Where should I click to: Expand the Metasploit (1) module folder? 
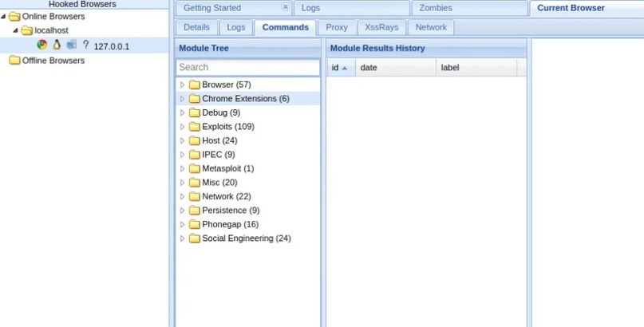click(x=183, y=168)
